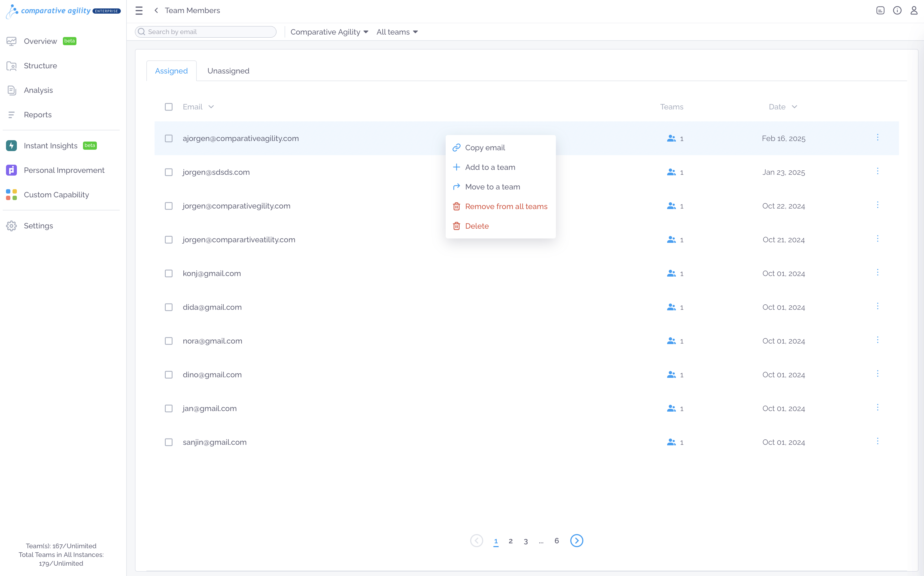Open the All teams filter dropdown

click(397, 32)
